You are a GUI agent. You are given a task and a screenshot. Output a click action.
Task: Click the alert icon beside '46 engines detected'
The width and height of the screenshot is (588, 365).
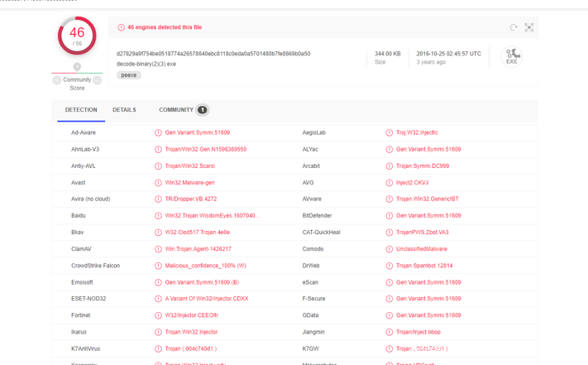click(121, 27)
